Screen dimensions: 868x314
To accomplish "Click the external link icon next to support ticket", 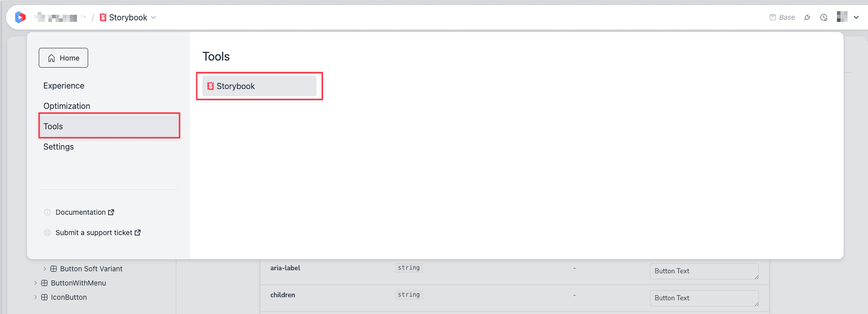I will pos(138,233).
